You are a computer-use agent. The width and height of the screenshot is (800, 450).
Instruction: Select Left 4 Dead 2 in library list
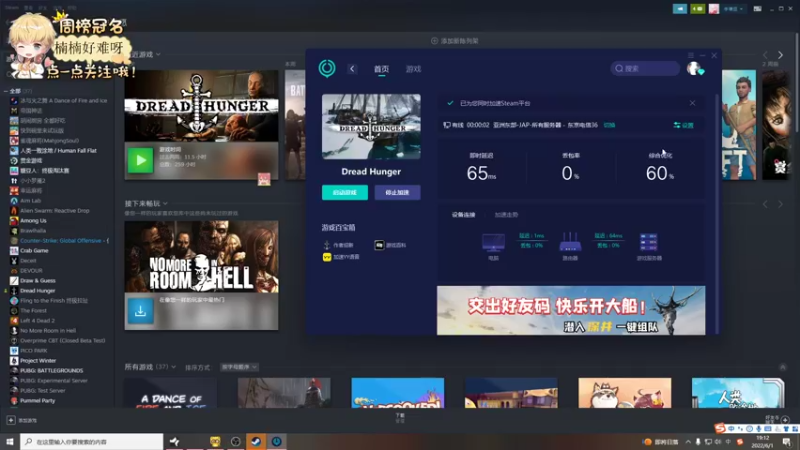tap(37, 320)
